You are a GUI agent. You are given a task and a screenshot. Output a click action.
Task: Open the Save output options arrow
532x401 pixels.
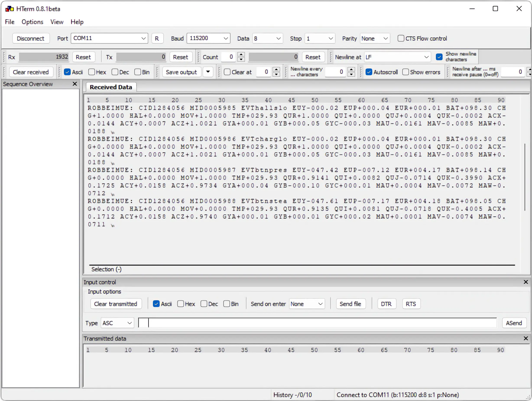[x=208, y=72]
